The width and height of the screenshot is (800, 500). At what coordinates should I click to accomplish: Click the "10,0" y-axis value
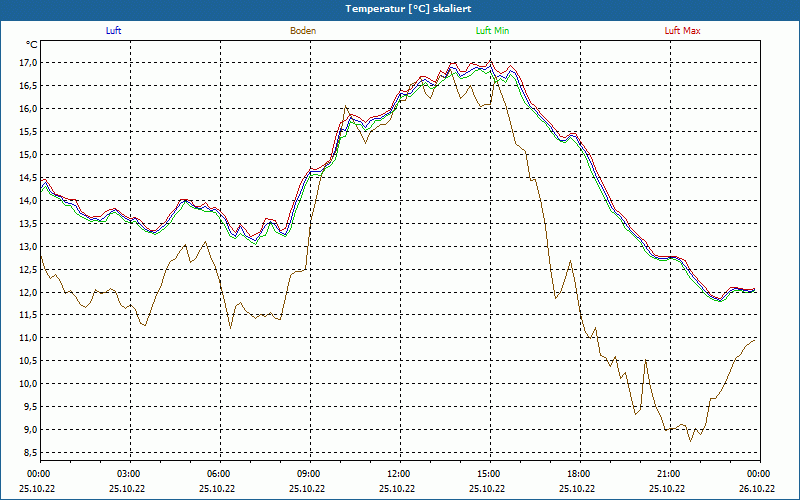28,384
